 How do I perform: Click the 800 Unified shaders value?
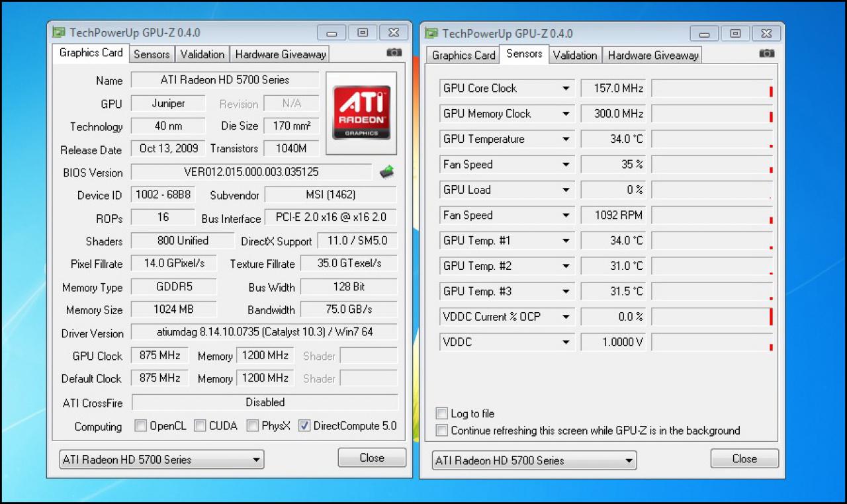[x=183, y=240]
